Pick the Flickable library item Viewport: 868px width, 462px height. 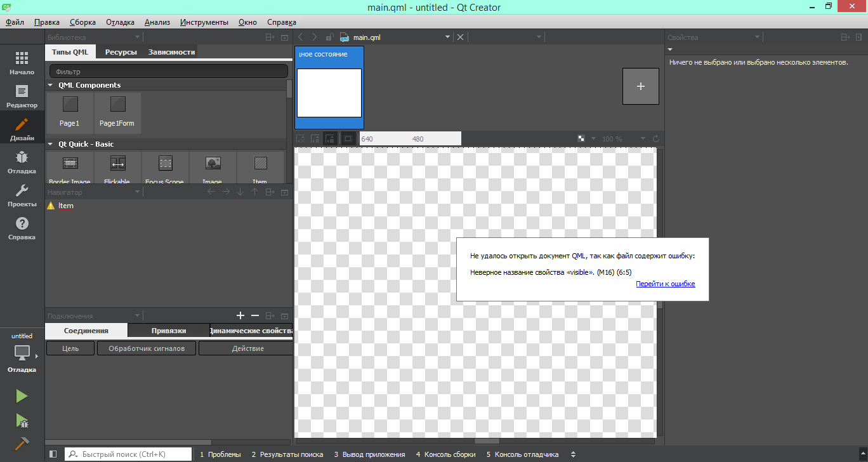pos(117,168)
